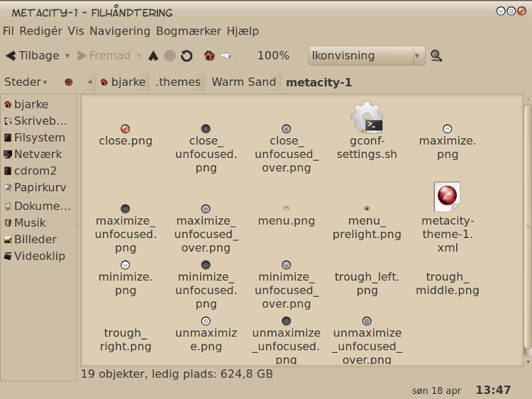Click the stop loading icon

pyautogui.click(x=170, y=55)
